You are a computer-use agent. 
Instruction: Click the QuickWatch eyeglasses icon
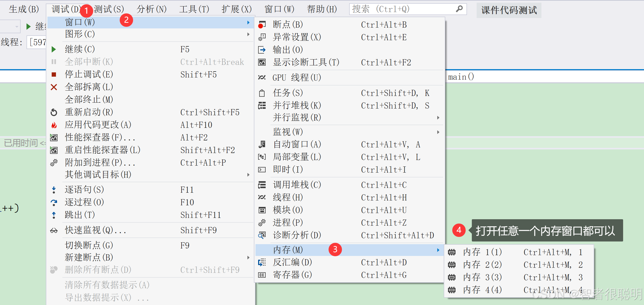54,230
